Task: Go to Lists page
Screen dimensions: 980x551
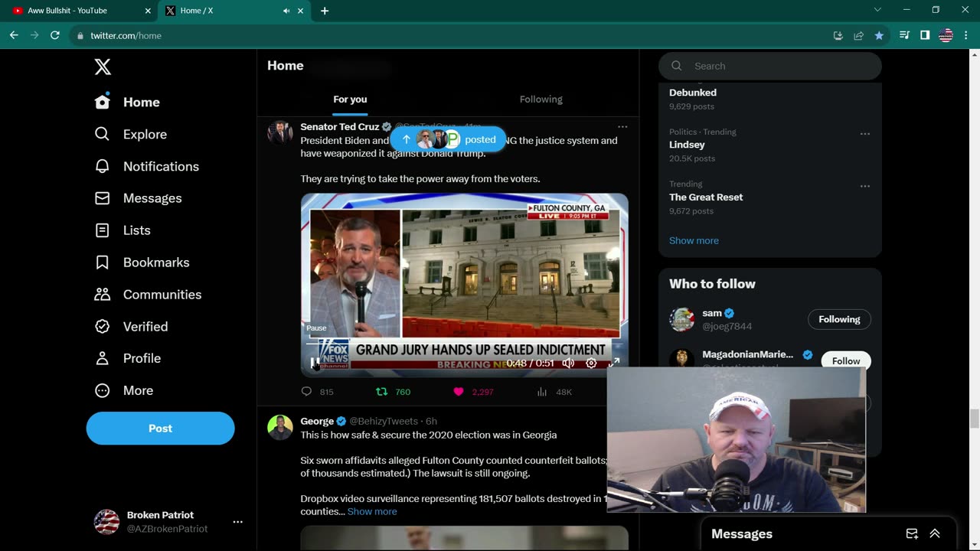Action: coord(122,230)
